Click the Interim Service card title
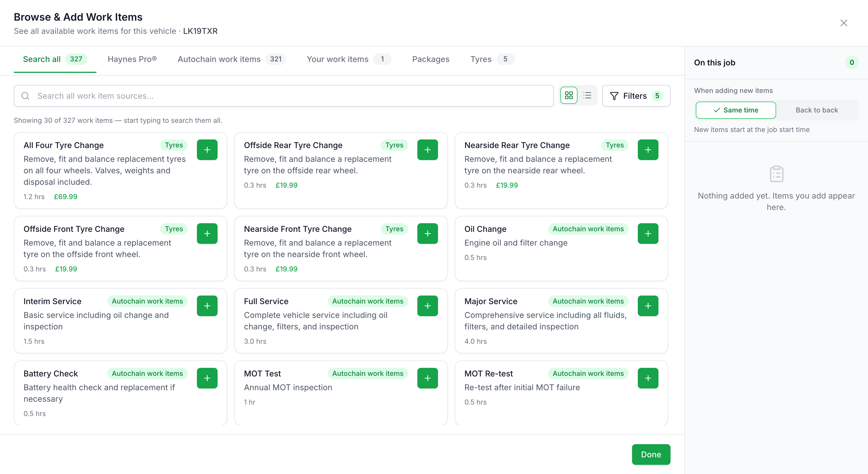 pos(52,302)
